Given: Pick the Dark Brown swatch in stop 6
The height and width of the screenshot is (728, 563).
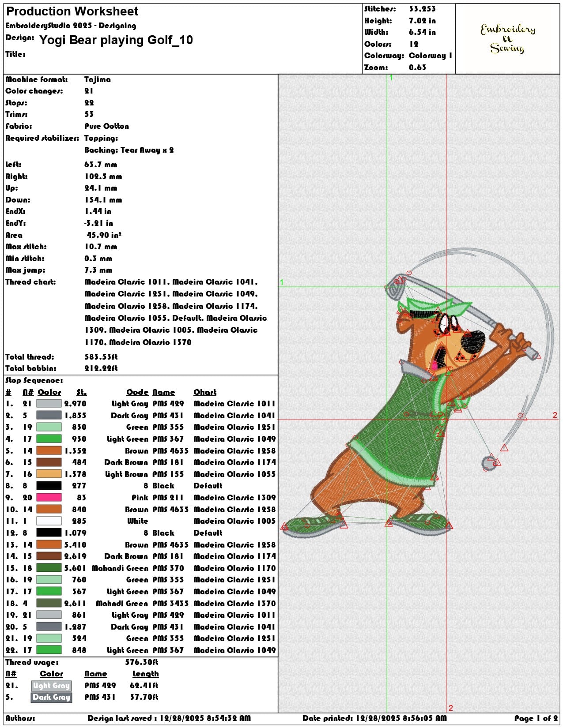Looking at the screenshot, I should point(49,462).
